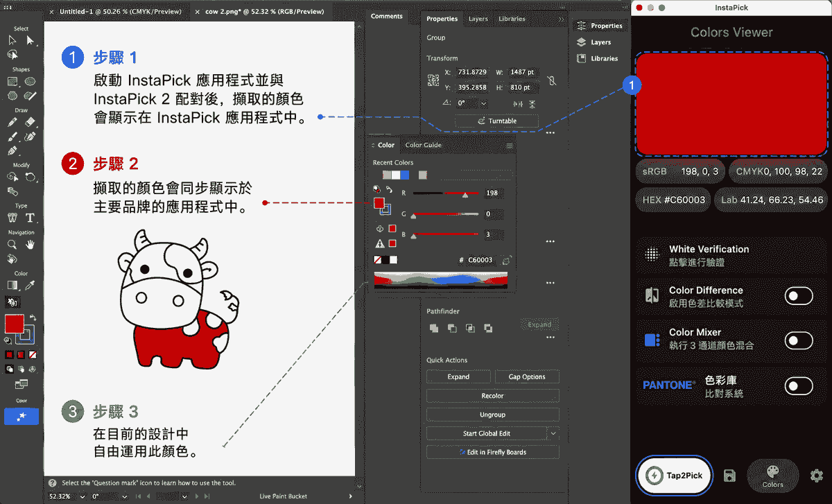Click Edit in Firefly Boards
This screenshot has width=832, height=504.
pos(492,452)
